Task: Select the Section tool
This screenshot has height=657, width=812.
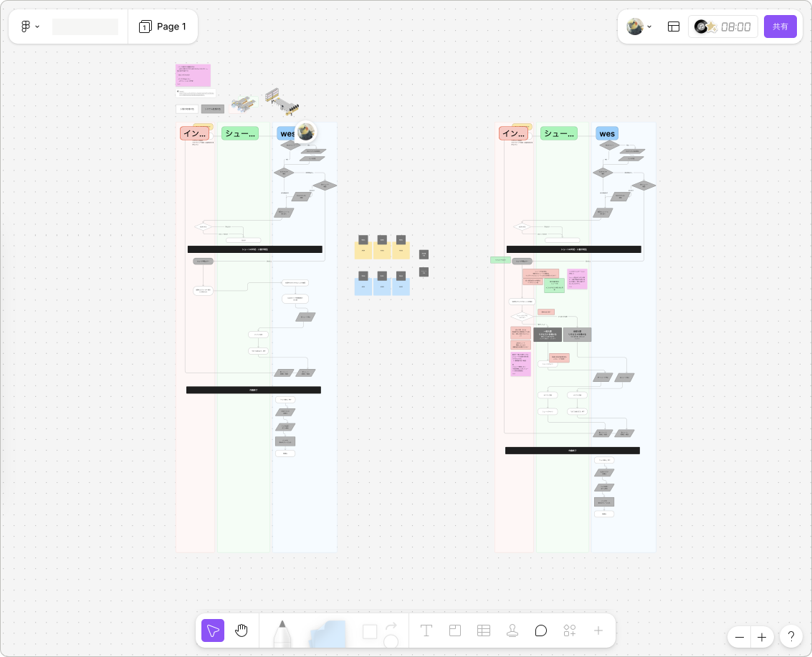Action: pos(455,630)
